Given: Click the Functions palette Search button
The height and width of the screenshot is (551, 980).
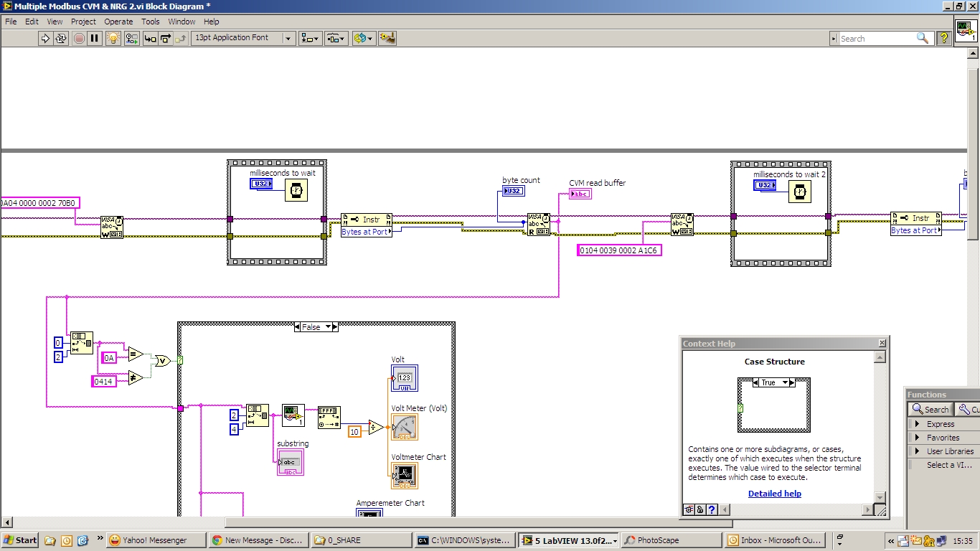Looking at the screenshot, I should [x=930, y=409].
